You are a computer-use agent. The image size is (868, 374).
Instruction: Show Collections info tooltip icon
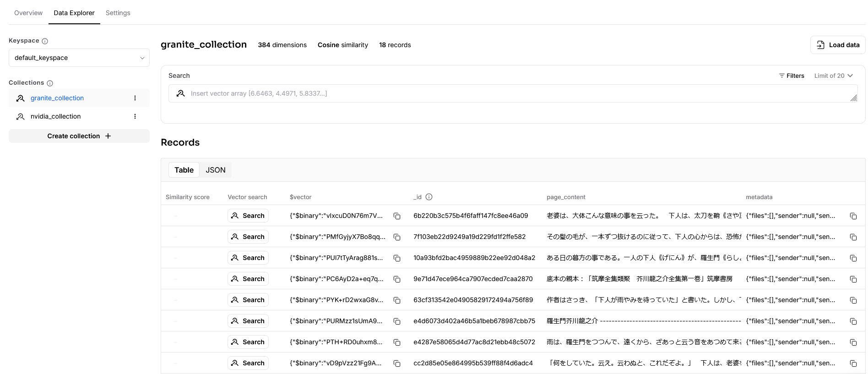pos(50,83)
